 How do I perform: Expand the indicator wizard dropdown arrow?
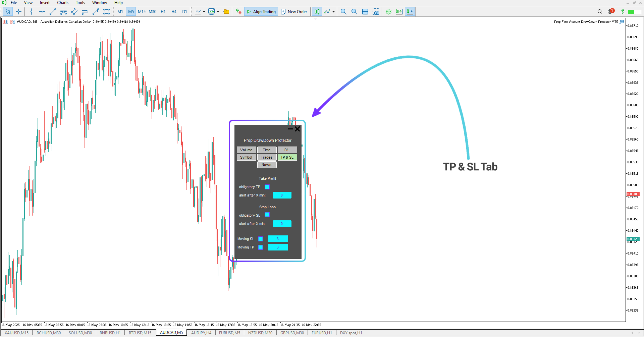coord(333,11)
